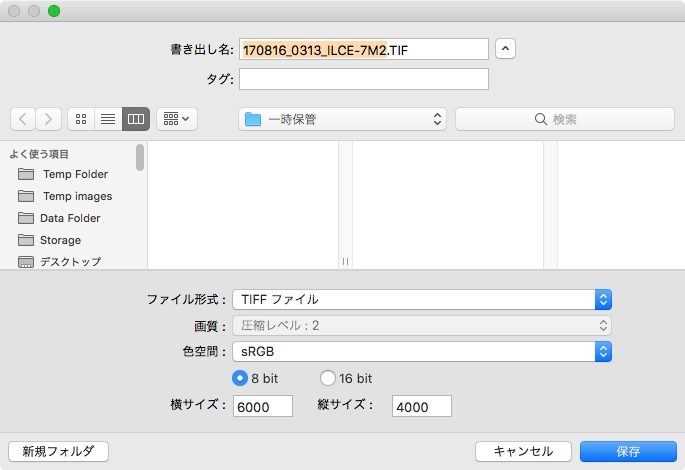The width and height of the screenshot is (685, 470).
Task: Click the デスクトップ desktop icon
Action: point(26,262)
